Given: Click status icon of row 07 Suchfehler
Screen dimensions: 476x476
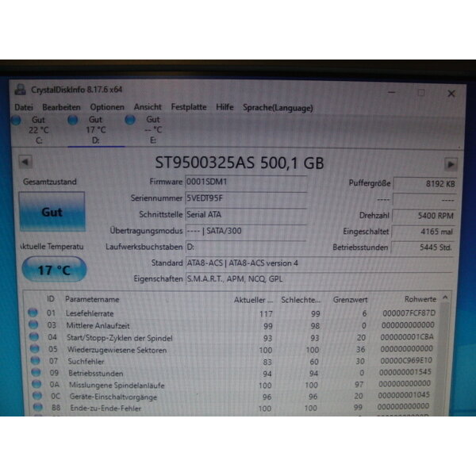Looking at the screenshot, I should pyautogui.click(x=35, y=360).
